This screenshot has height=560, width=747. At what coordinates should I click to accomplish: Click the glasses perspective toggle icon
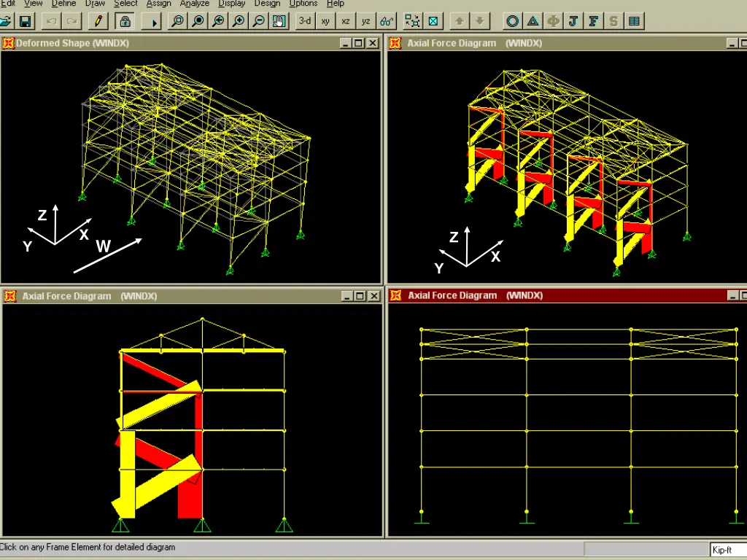pyautogui.click(x=387, y=21)
